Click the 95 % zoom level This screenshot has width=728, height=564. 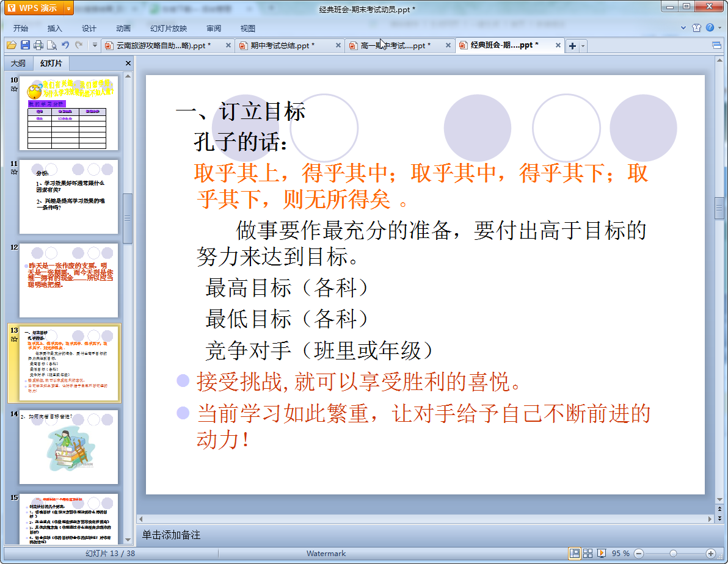[621, 554]
